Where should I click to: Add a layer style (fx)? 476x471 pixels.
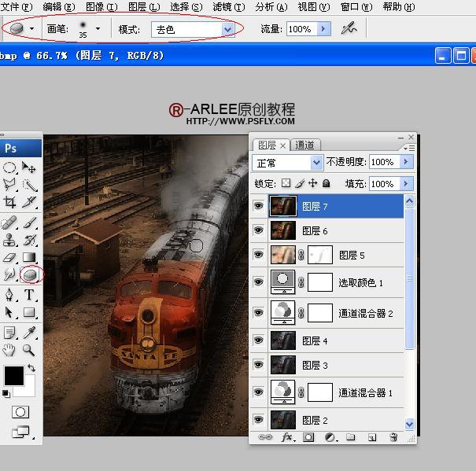tap(287, 437)
